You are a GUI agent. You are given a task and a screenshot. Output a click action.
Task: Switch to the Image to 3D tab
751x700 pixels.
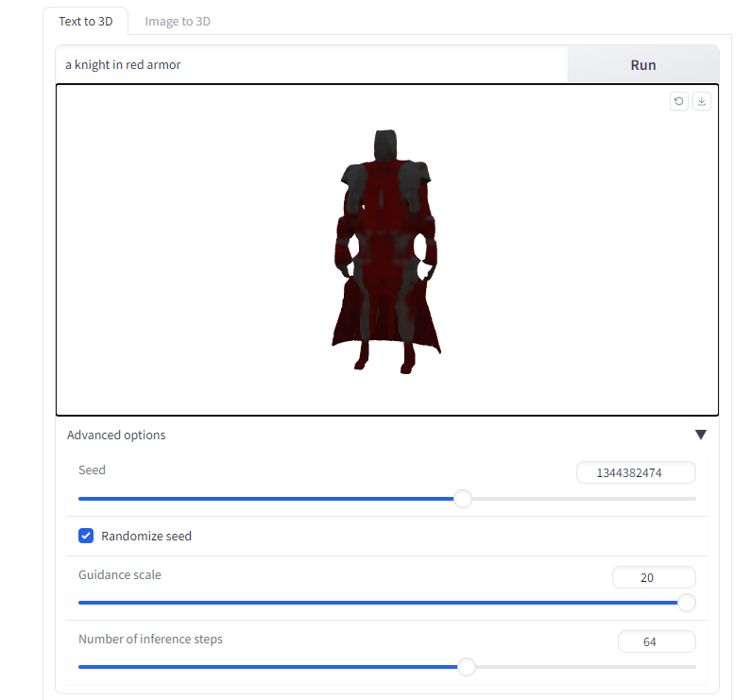point(178,21)
